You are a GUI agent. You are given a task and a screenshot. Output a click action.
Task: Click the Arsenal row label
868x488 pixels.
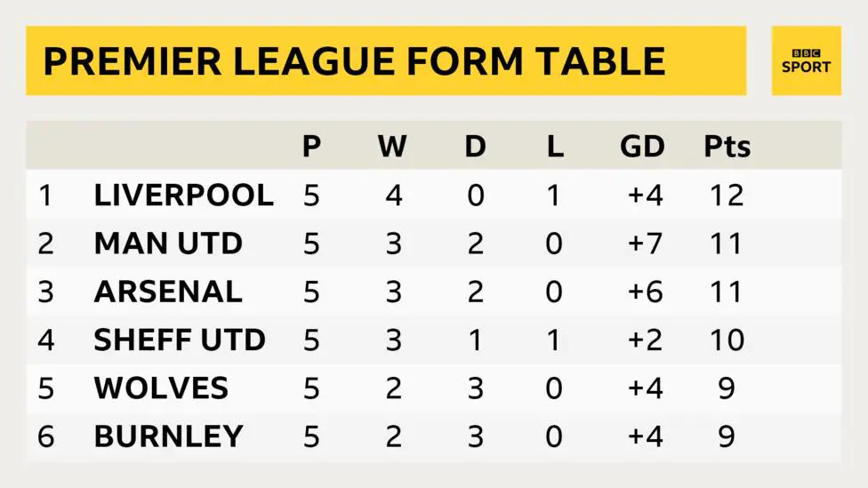tap(168, 291)
